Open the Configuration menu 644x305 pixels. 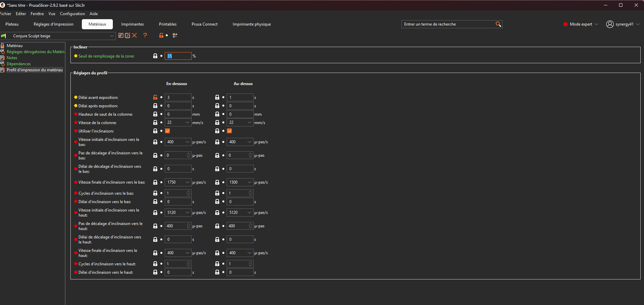click(72, 14)
